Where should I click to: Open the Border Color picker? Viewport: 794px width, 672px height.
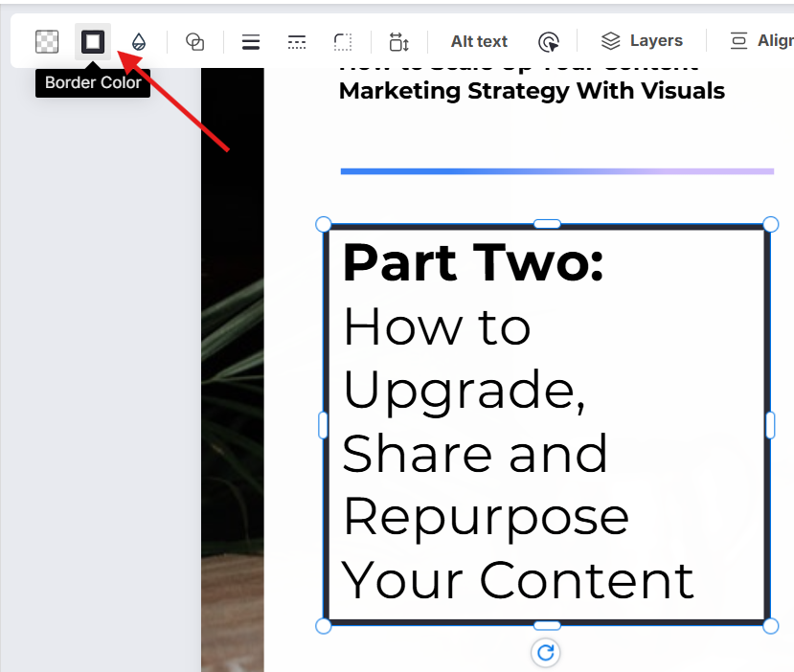(x=93, y=41)
